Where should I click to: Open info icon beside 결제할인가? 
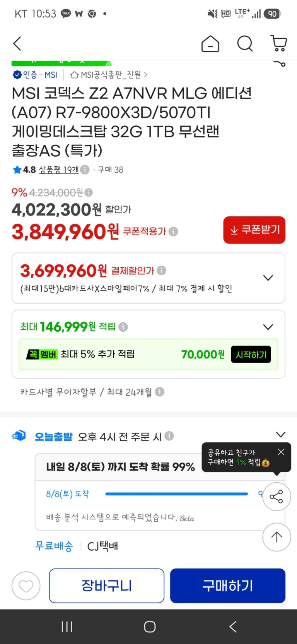(x=162, y=271)
